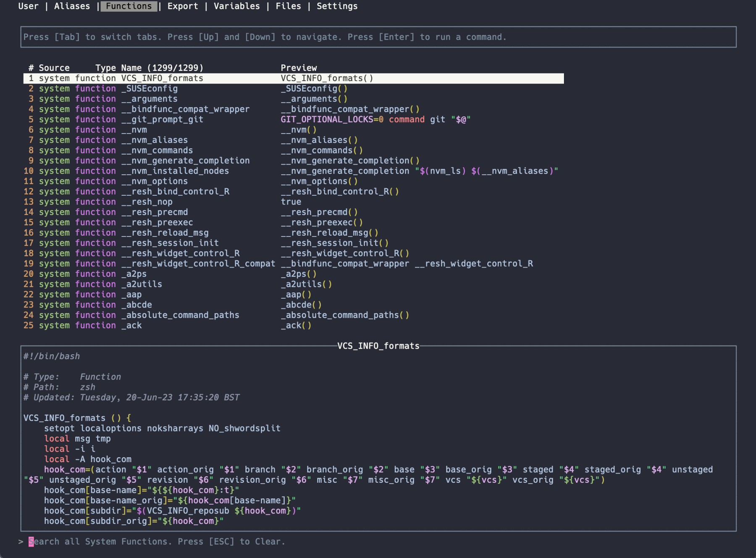Click the Name column header
756x558 pixels.
click(162, 68)
